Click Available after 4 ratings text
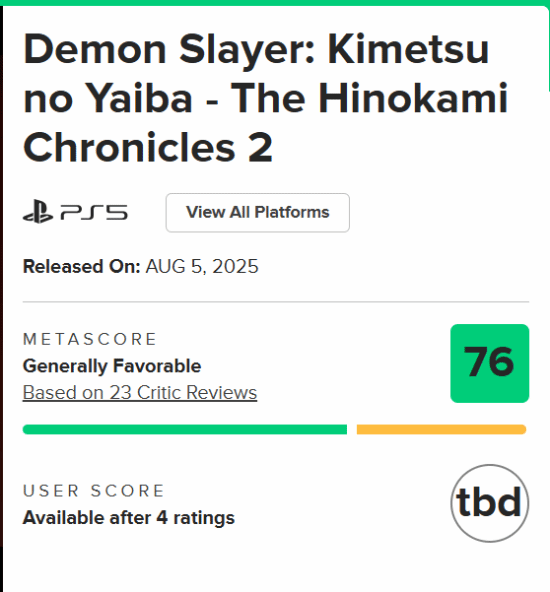Screen dimensions: 550x592 [x=129, y=518]
